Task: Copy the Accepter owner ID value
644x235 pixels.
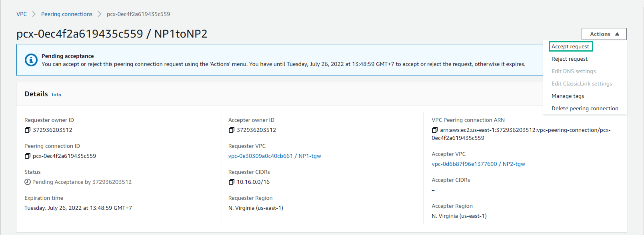Action: [231, 130]
